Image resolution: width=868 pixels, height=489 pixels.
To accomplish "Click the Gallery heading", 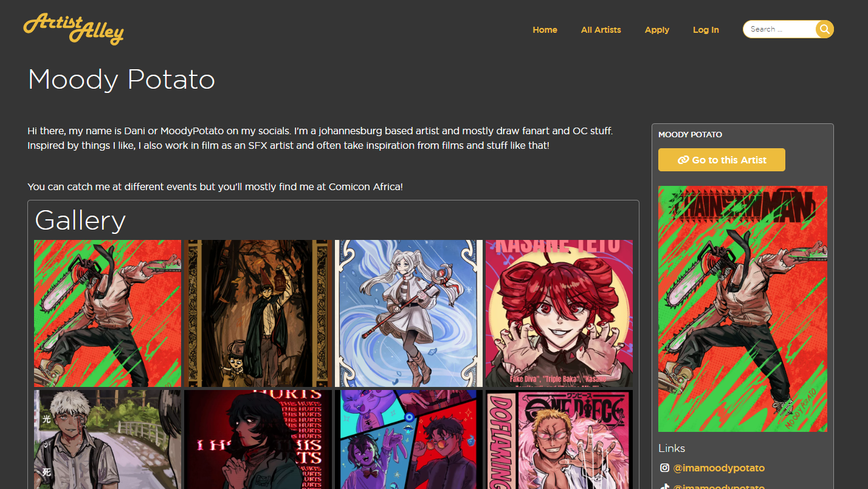I will coord(80,220).
